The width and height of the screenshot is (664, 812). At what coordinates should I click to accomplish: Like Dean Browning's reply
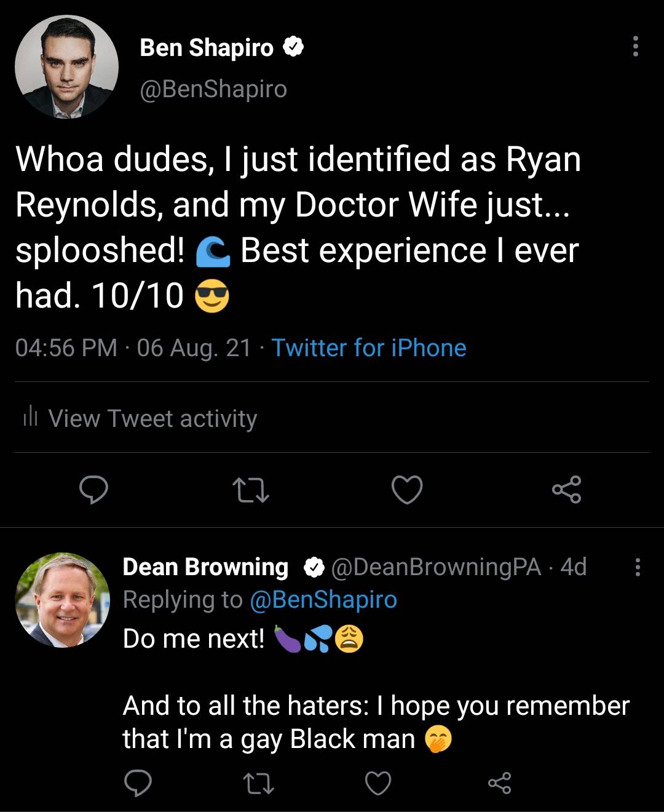[377, 784]
